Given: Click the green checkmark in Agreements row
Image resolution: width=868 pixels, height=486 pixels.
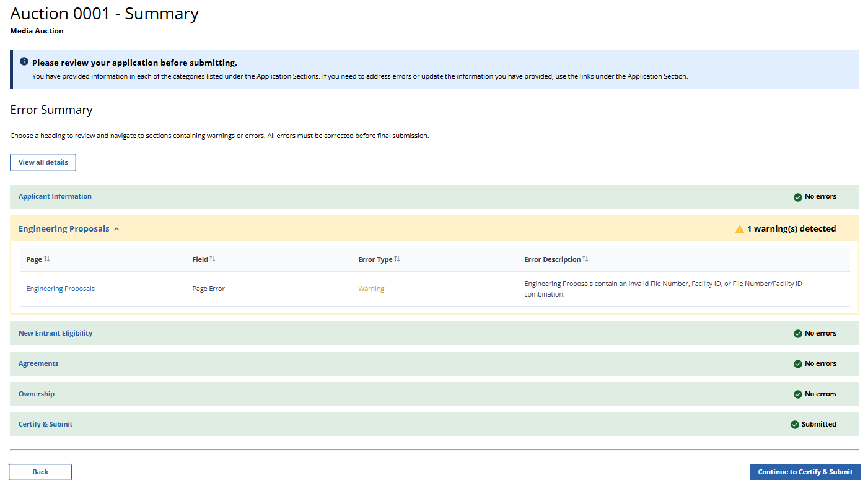Looking at the screenshot, I should [798, 364].
